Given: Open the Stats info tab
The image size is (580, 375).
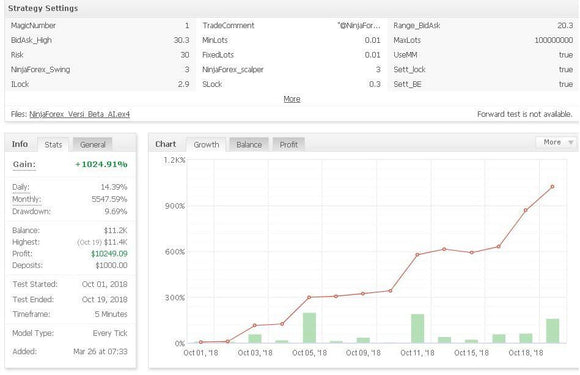Looking at the screenshot, I should tap(53, 145).
